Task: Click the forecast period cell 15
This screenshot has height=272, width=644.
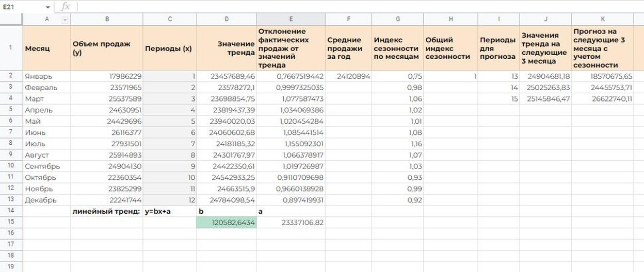Action: coord(498,99)
